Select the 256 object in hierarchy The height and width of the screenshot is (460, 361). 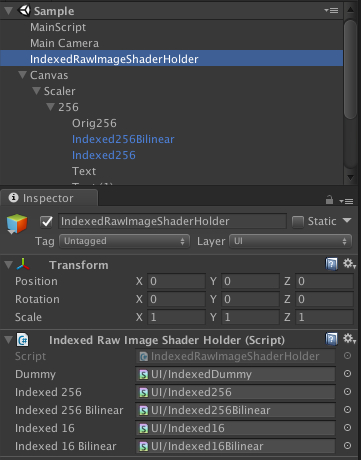[68, 107]
